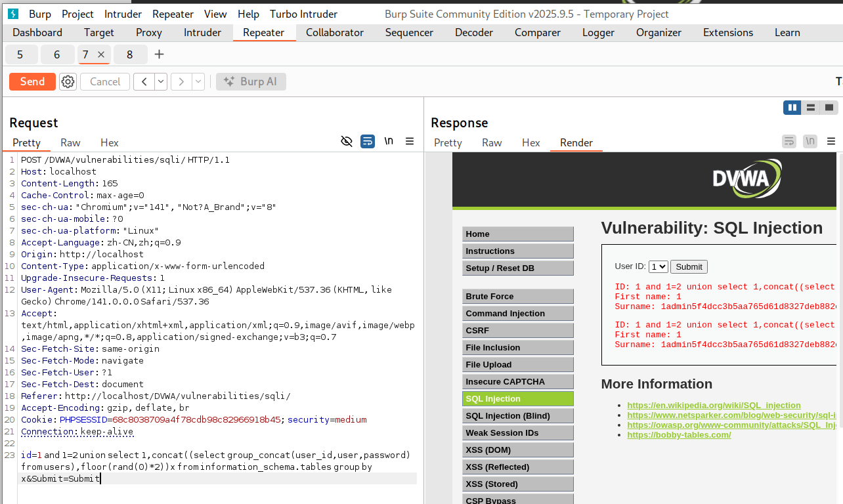The height and width of the screenshot is (504, 843).
Task: Open Brute Force sidebar link
Action: (517, 296)
